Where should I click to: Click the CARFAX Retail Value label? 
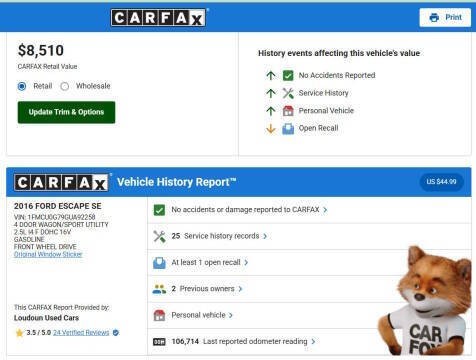tap(47, 67)
